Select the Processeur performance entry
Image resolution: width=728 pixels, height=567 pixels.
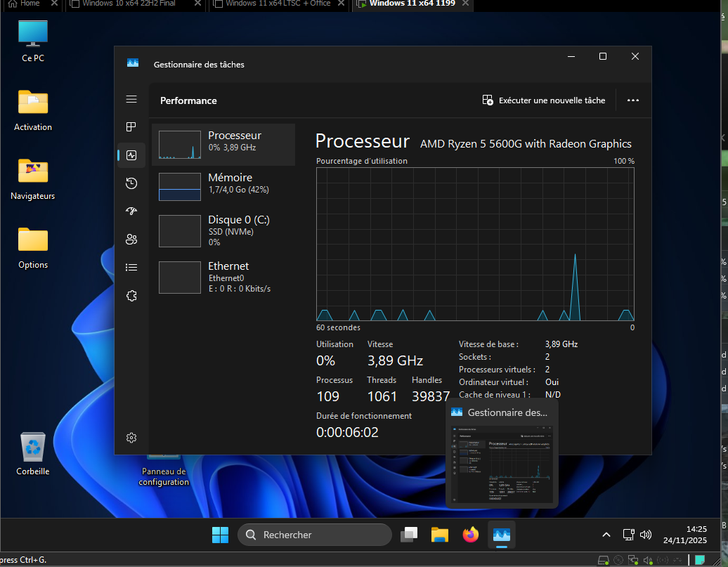[223, 145]
